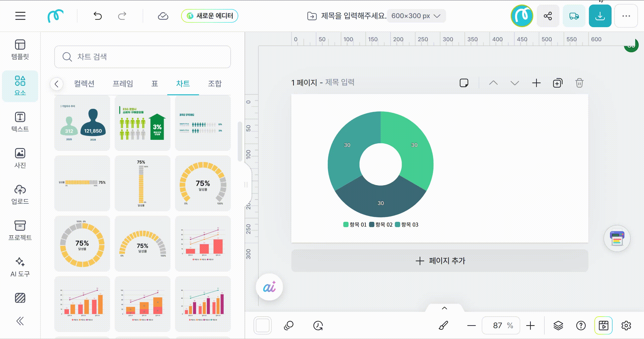This screenshot has width=644, height=339.
Task: Click the undo arrow icon
Action: click(98, 16)
